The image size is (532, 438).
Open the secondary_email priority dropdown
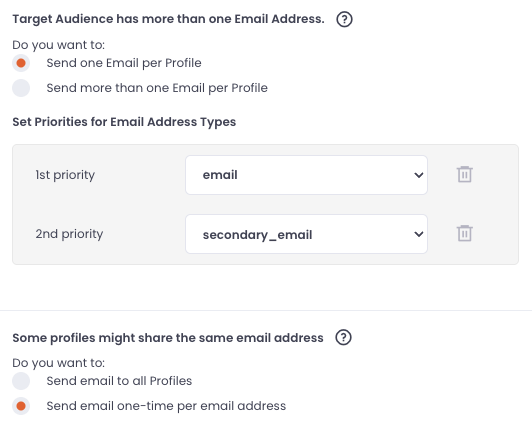(306, 234)
